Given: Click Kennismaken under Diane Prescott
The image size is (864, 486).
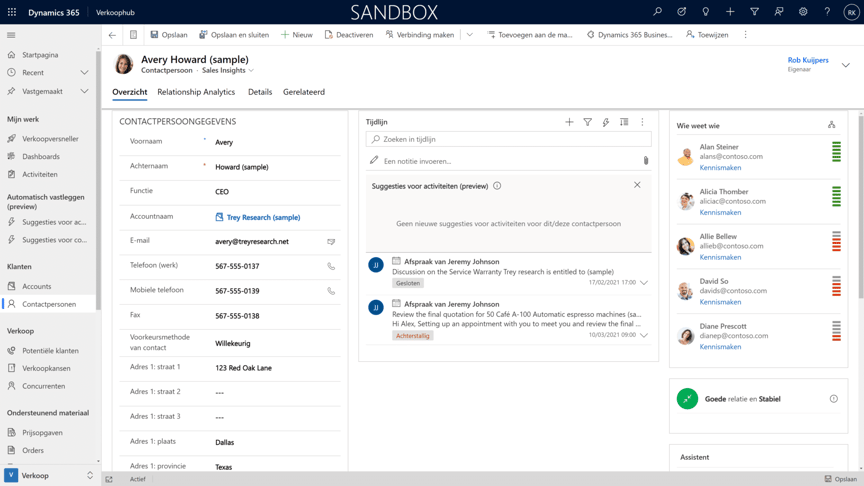Looking at the screenshot, I should pyautogui.click(x=720, y=347).
